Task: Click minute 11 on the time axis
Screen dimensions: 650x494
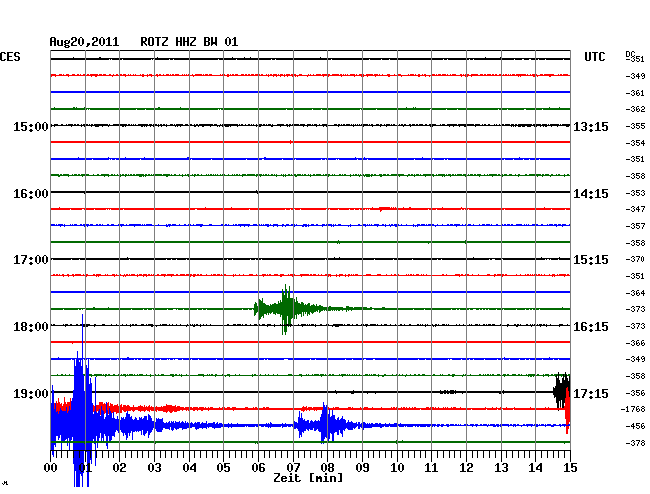Action: tap(432, 467)
